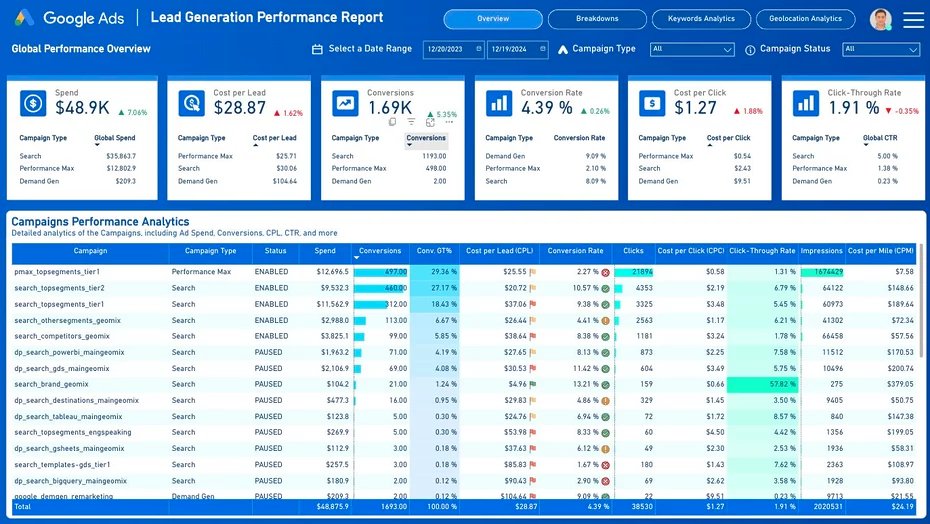Screen dimensions: 930x524
Task: Sort by Cost per Lead header in card
Action: pyautogui.click(x=274, y=138)
